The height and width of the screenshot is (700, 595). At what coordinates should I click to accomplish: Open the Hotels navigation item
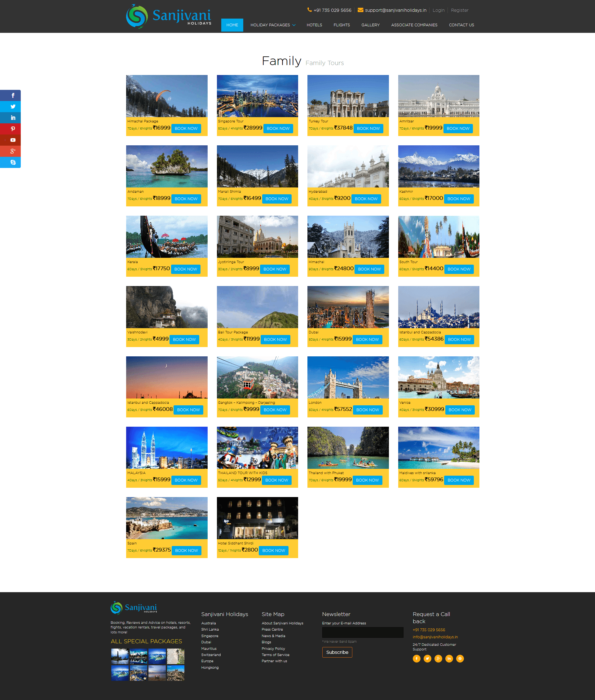[x=314, y=25]
